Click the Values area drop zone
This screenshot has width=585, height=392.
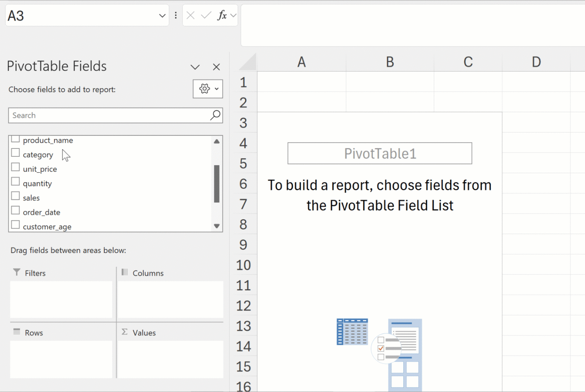pos(170,359)
